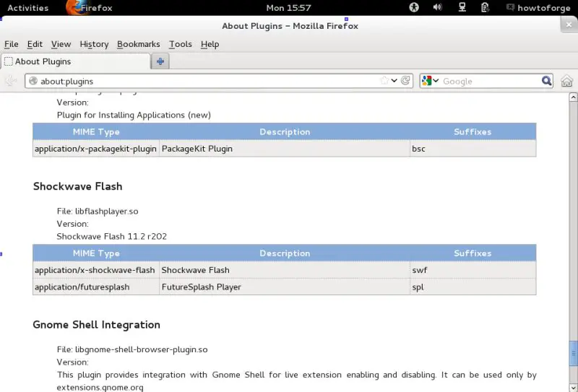578x392 pixels.
Task: Open the clock showing Mon 15:57
Action: click(288, 8)
